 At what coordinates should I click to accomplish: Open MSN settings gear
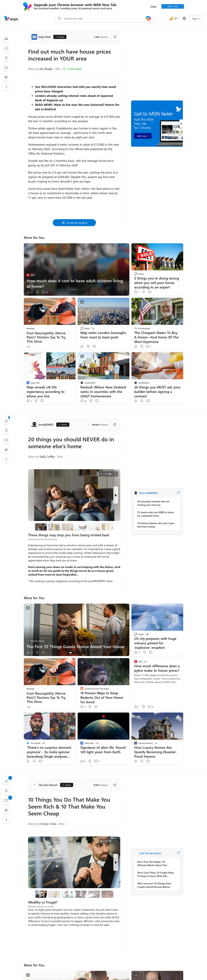point(184,18)
